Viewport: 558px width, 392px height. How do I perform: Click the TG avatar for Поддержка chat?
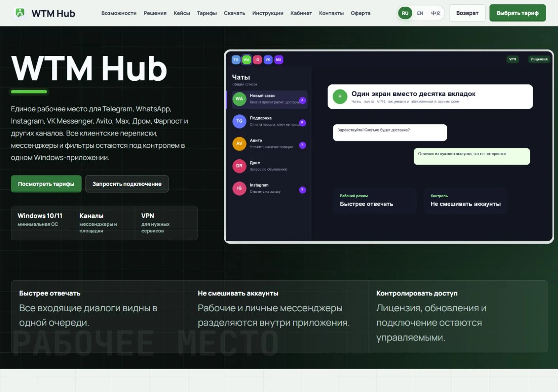[239, 121]
